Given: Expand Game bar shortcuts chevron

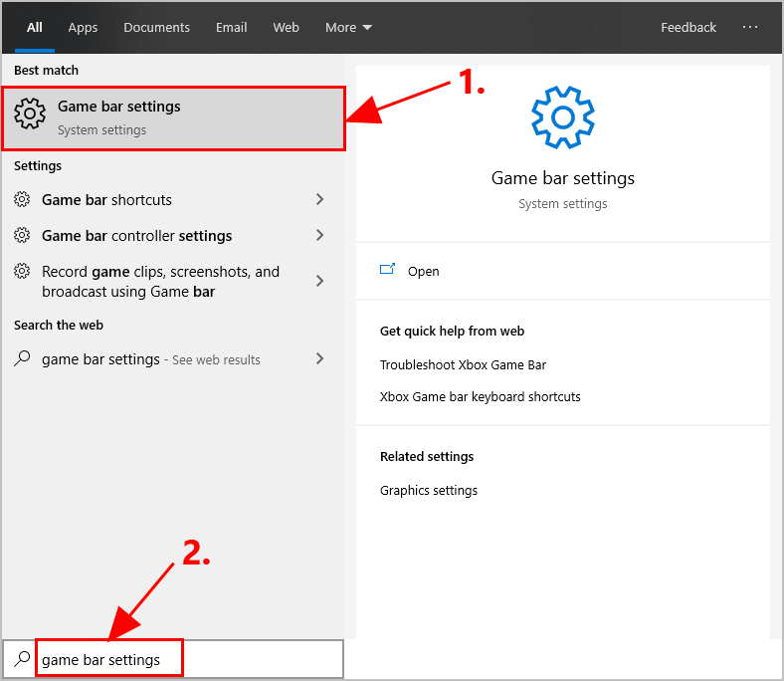Looking at the screenshot, I should click(x=320, y=199).
